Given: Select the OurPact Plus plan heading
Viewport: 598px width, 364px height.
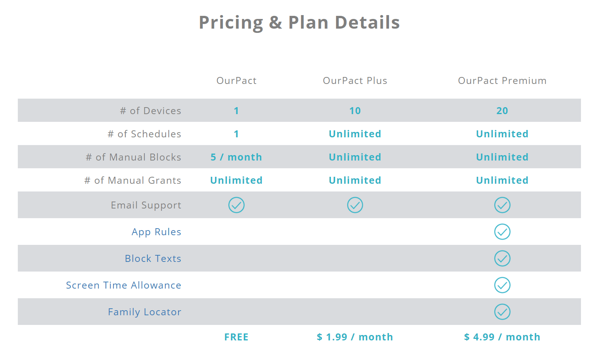Looking at the screenshot, I should pos(355,80).
